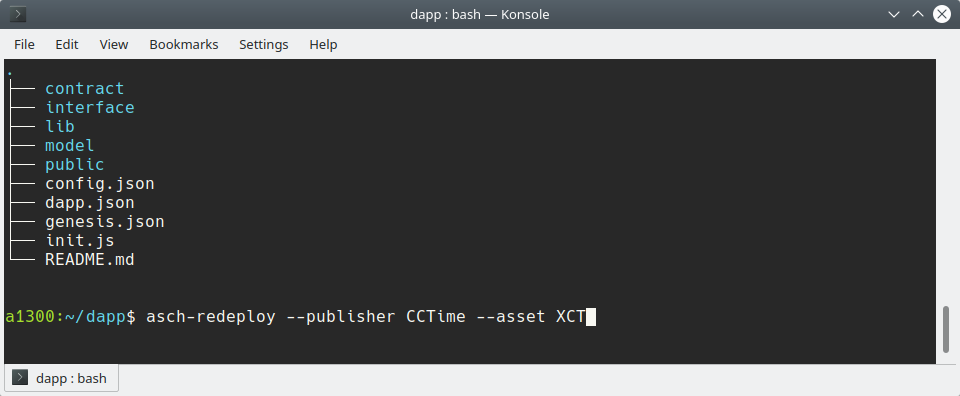960x396 pixels.
Task: Click the 'lib' directory name
Action: click(x=60, y=127)
